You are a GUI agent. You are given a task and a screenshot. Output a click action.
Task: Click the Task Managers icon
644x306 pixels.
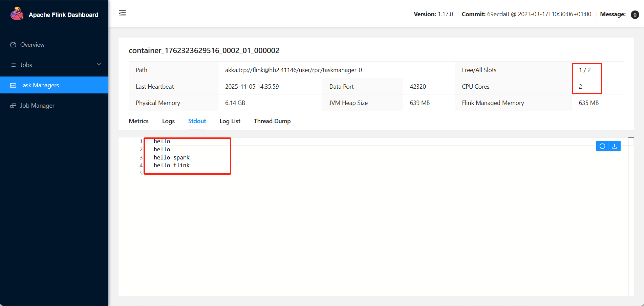(x=13, y=85)
